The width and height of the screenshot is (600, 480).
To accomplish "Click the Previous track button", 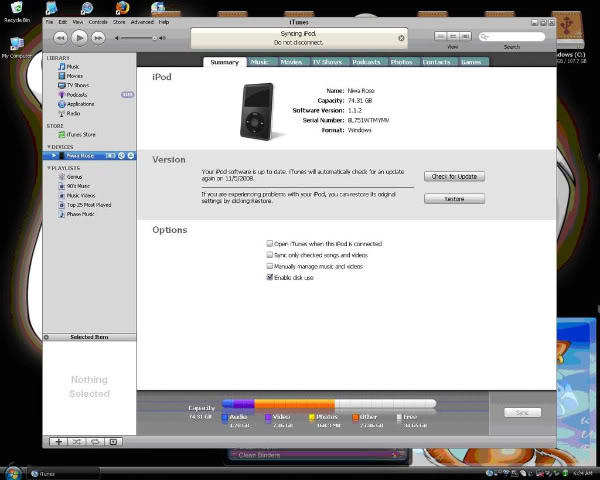I will tap(60, 38).
